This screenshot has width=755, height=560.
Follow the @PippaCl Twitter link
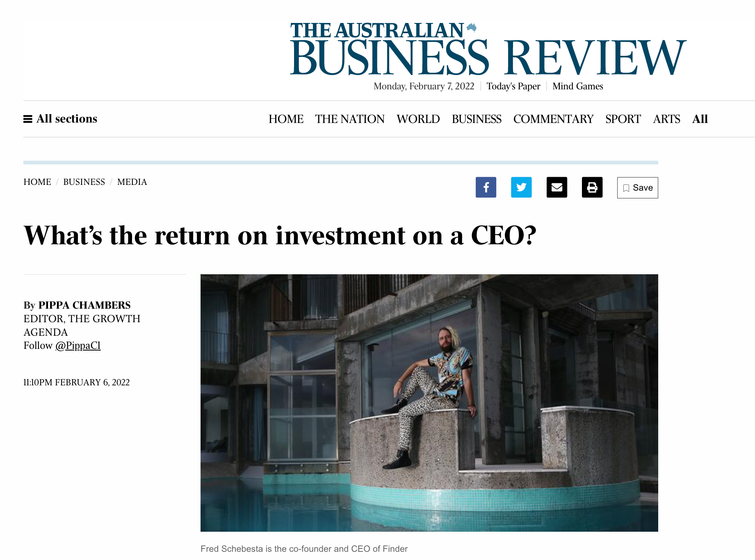[78, 346]
